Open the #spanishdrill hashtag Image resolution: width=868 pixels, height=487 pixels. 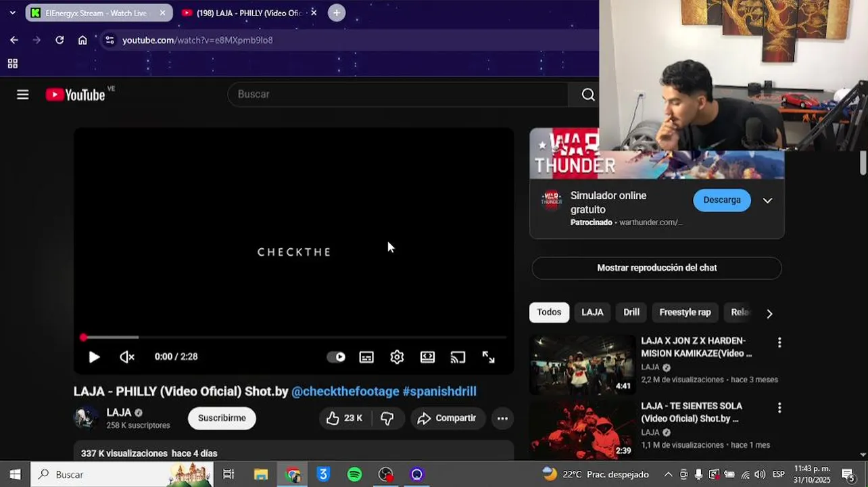pyautogui.click(x=439, y=392)
